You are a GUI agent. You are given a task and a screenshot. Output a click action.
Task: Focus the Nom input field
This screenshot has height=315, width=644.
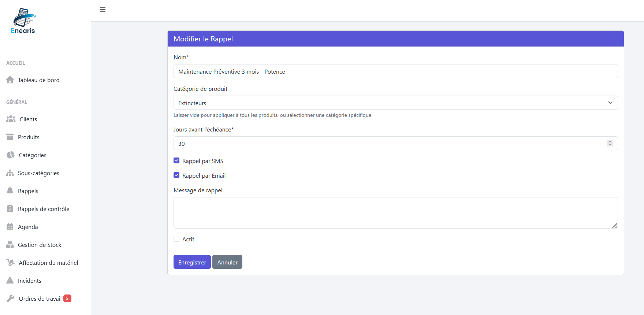point(395,71)
